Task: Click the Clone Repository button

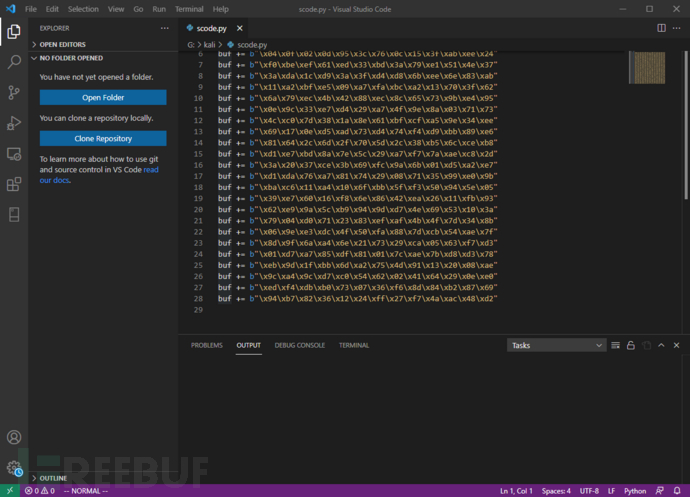Action: pos(103,139)
